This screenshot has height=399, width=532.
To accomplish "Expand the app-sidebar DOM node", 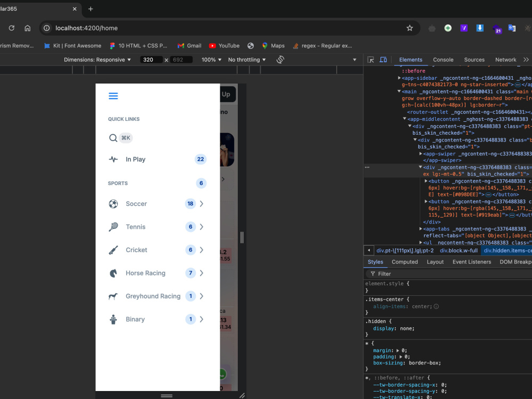I will (x=400, y=78).
